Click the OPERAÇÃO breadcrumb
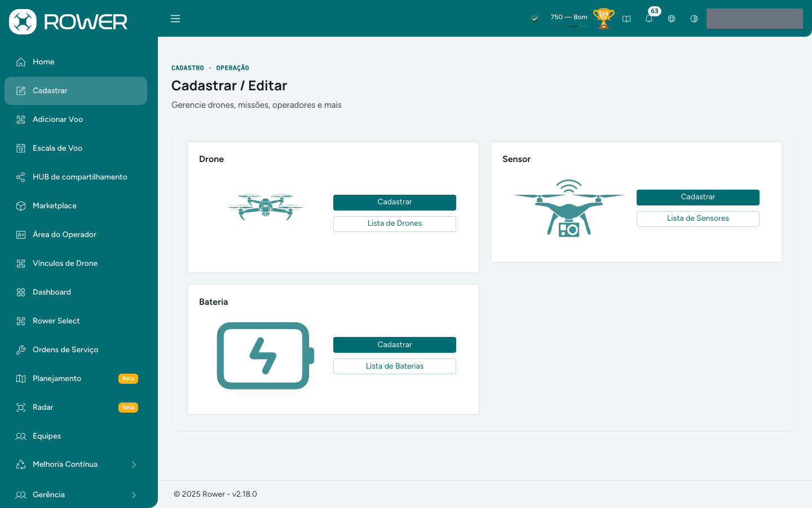The image size is (812, 508). tap(232, 68)
